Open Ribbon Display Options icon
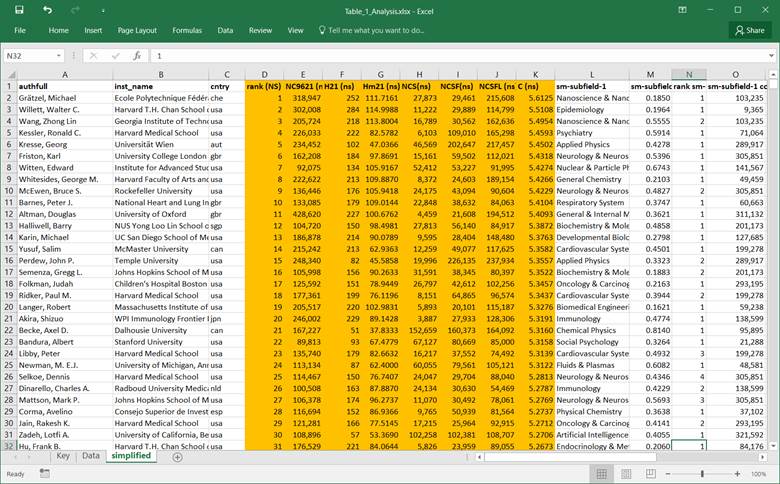This screenshot has height=484, width=780. tap(682, 10)
